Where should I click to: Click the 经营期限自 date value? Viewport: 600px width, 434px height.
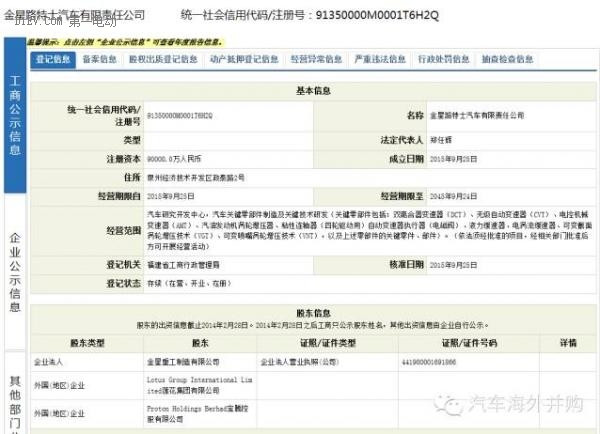[x=171, y=196]
